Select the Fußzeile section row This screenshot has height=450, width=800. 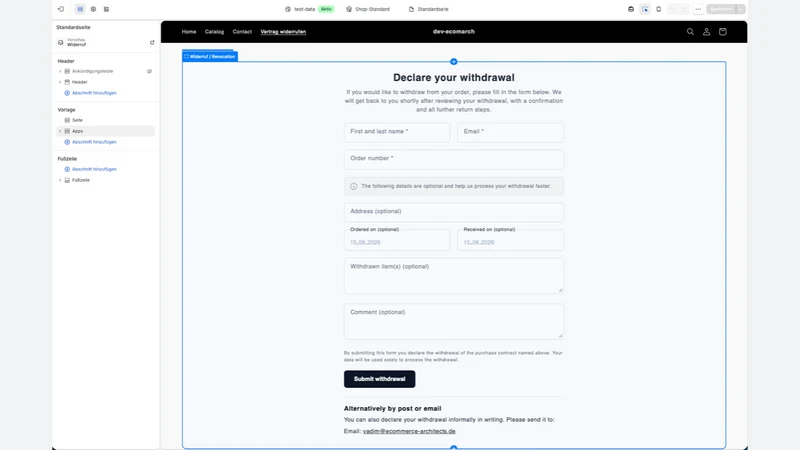pos(106,180)
